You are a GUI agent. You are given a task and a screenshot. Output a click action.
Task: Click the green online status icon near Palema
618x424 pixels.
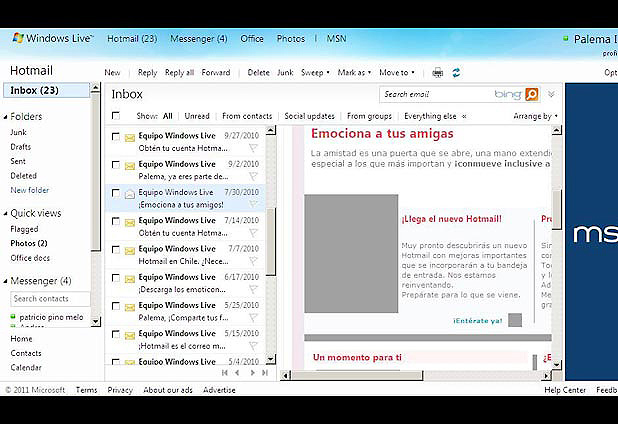tap(566, 38)
